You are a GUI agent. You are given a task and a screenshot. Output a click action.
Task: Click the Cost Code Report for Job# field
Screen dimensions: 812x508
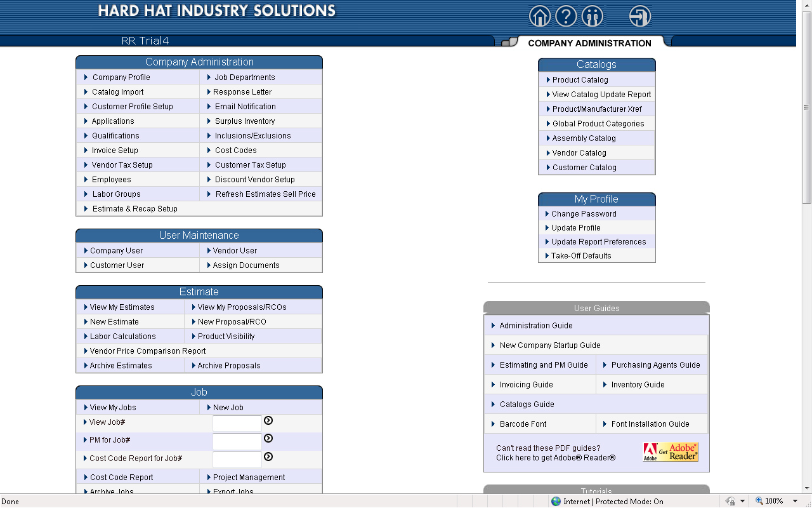point(237,460)
